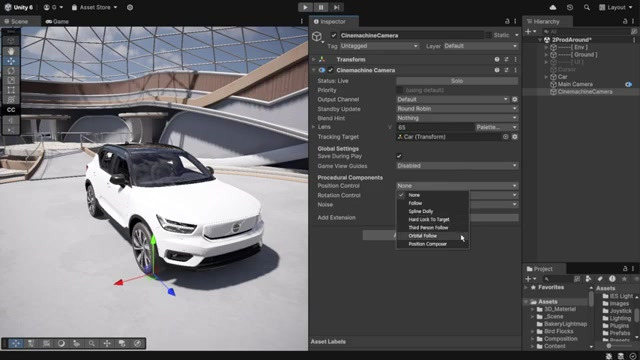Open the Layer dropdown
The width and height of the screenshot is (640, 360).
[481, 46]
